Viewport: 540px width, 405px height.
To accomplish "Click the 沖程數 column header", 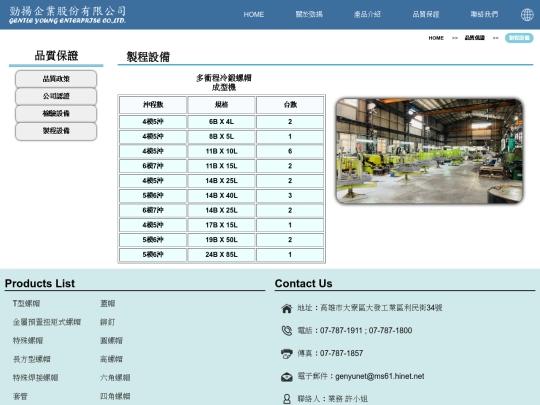I will (153, 105).
